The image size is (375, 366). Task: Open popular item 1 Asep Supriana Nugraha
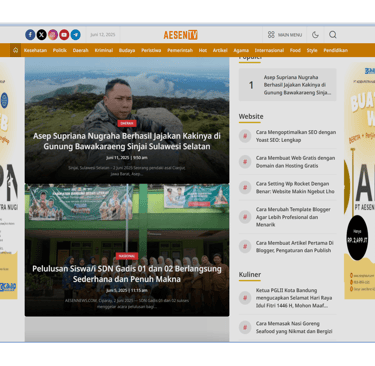[288, 85]
